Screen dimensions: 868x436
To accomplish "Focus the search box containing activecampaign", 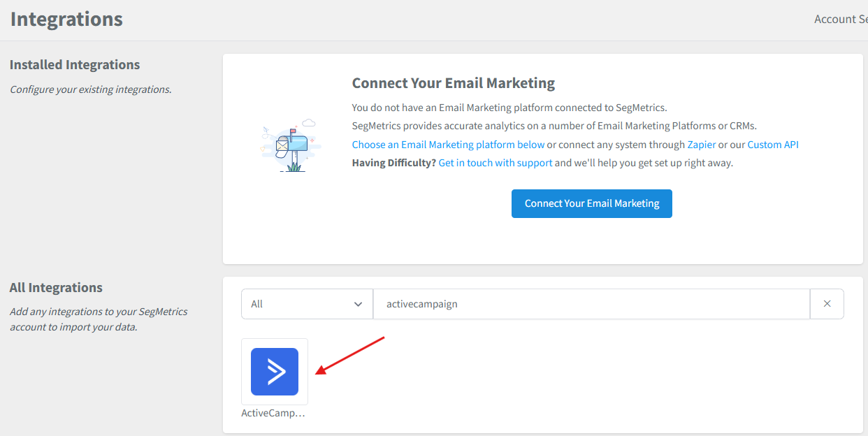I will pos(592,304).
